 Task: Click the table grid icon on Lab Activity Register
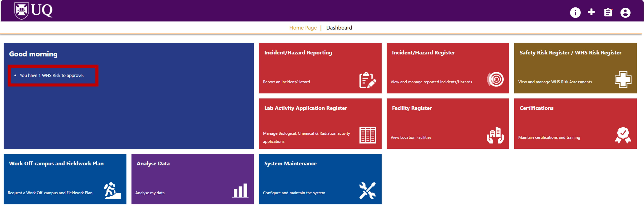(368, 135)
